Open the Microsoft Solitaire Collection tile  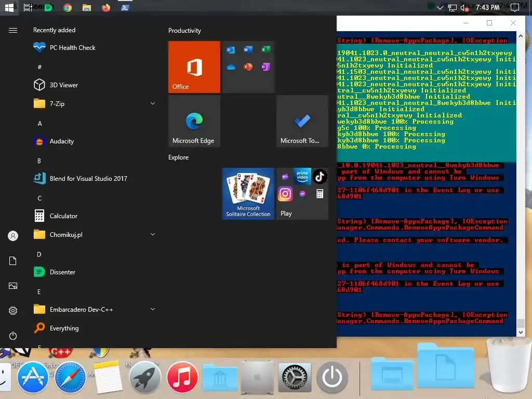click(248, 194)
